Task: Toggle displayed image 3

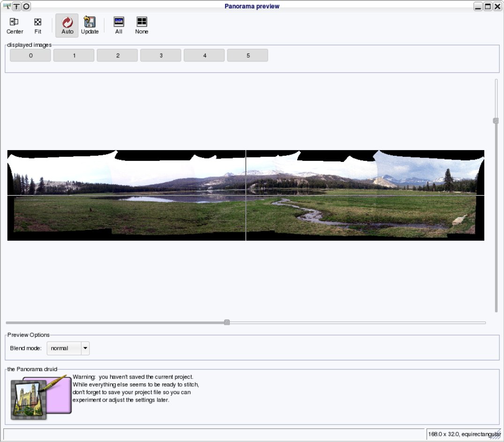Action: point(161,55)
